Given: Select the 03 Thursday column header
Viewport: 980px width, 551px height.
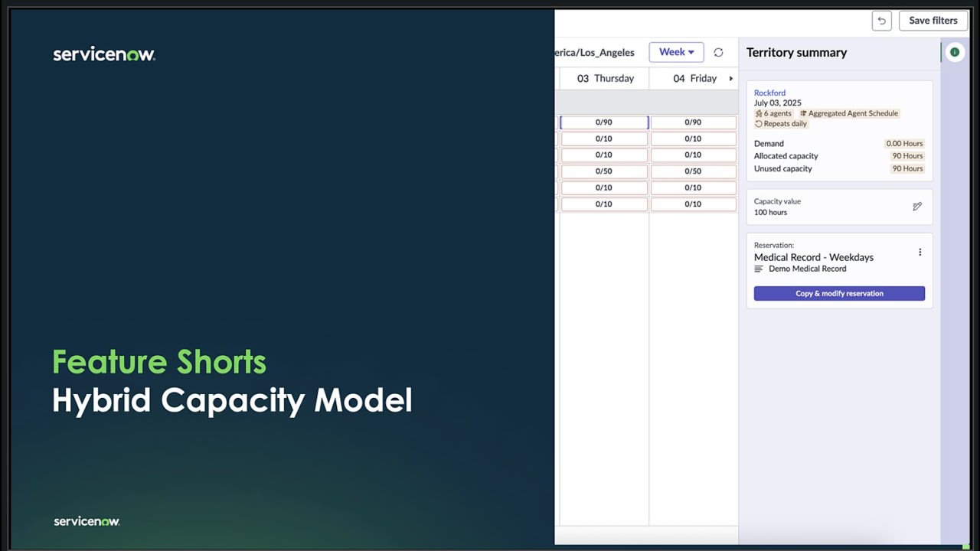Looking at the screenshot, I should 604,77.
